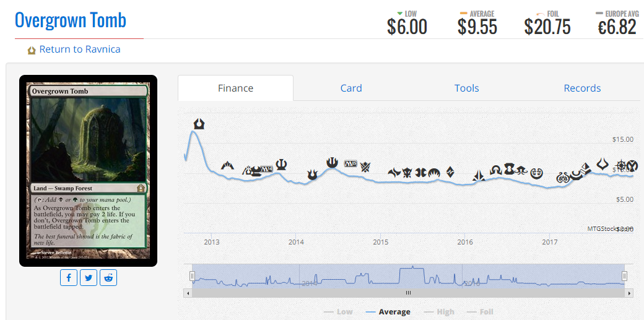644x320 pixels.
Task: Click the Dragon's Maze set icon on the chart
Action: point(248,170)
